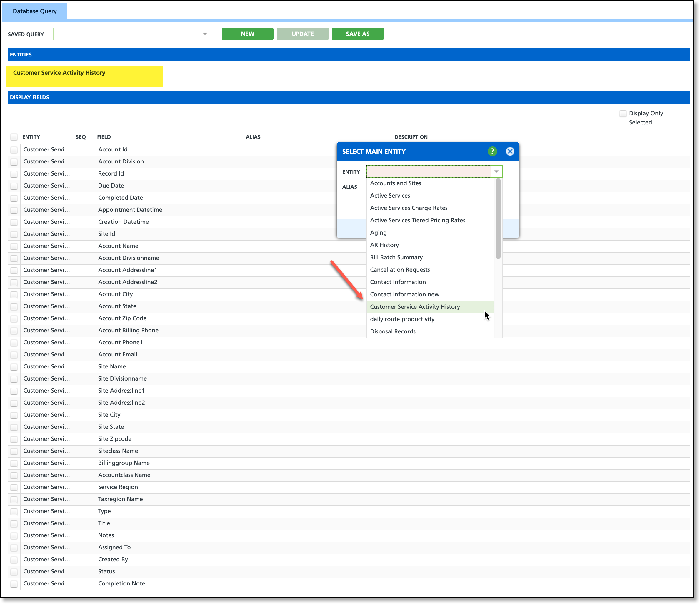Pick Disposal Records from entity list
Screen dimensions: 700x604
click(x=393, y=331)
